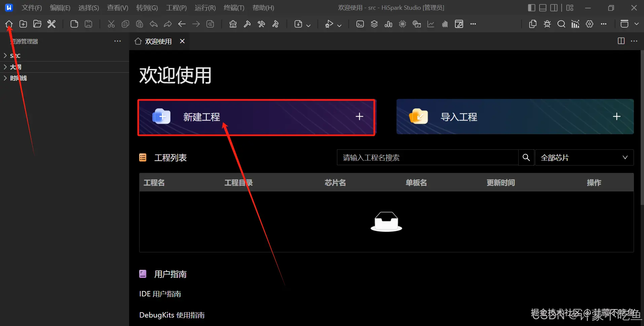Toggle the split editor layout control
Image resolution: width=644 pixels, height=326 pixels.
click(554, 7)
